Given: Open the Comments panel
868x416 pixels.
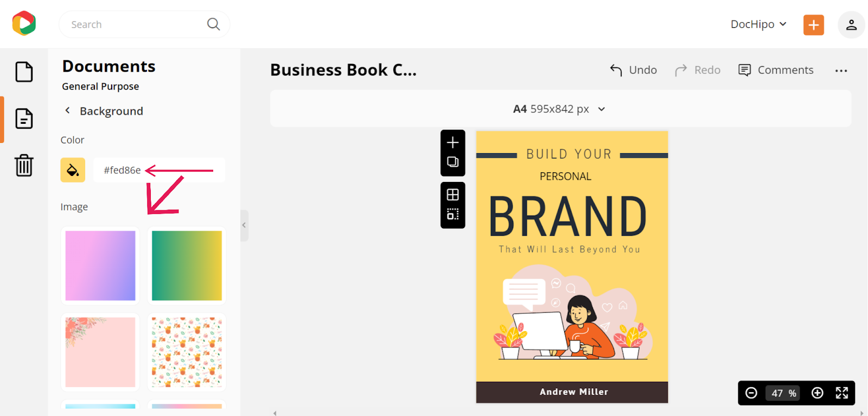Looking at the screenshot, I should [x=776, y=70].
